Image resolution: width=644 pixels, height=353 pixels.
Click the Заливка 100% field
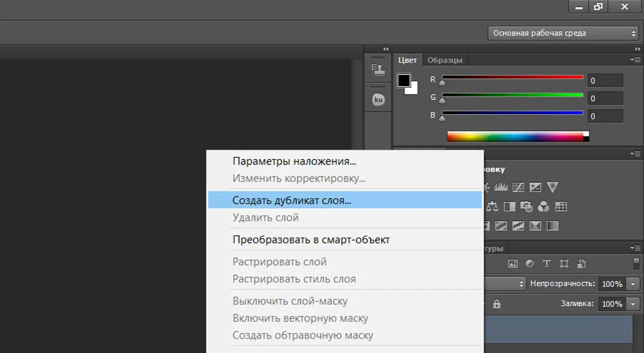(613, 304)
